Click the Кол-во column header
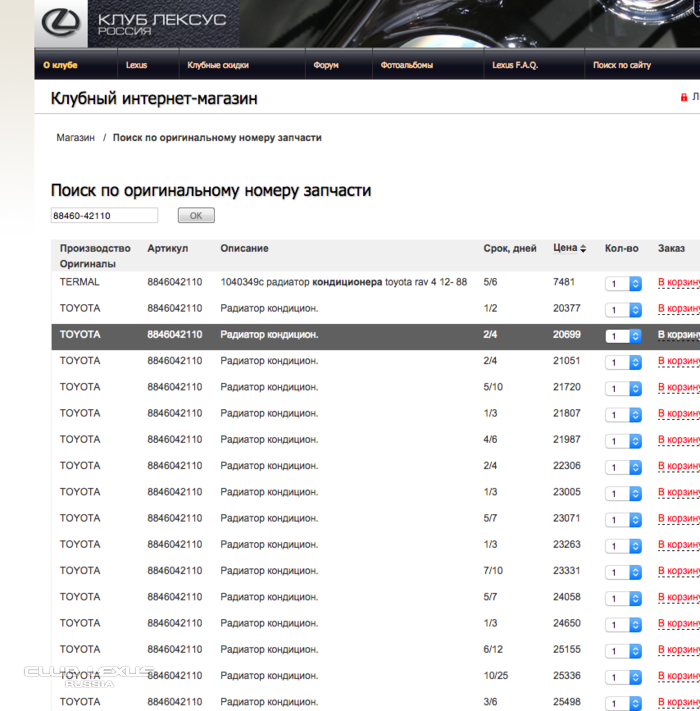This screenshot has height=711, width=700. pos(622,248)
